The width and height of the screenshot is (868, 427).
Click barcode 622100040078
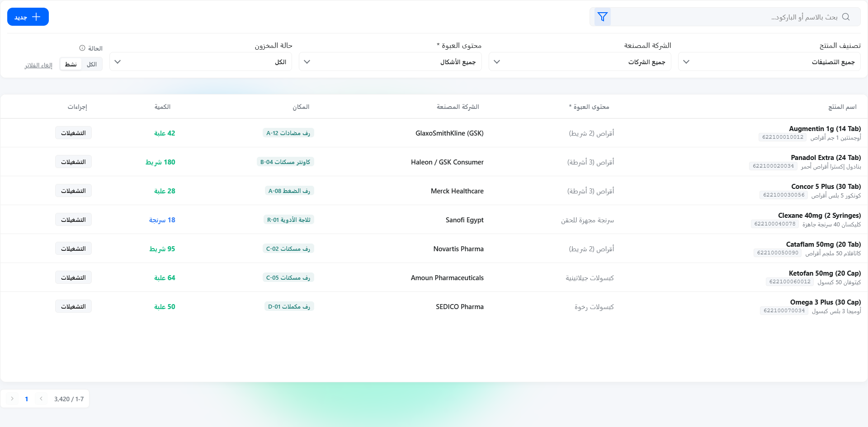(x=775, y=224)
